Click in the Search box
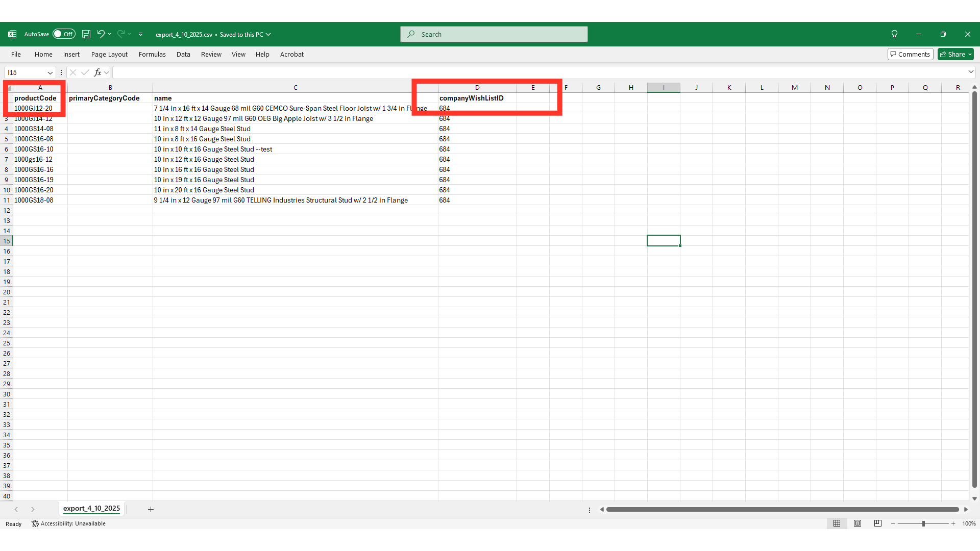 tap(494, 34)
